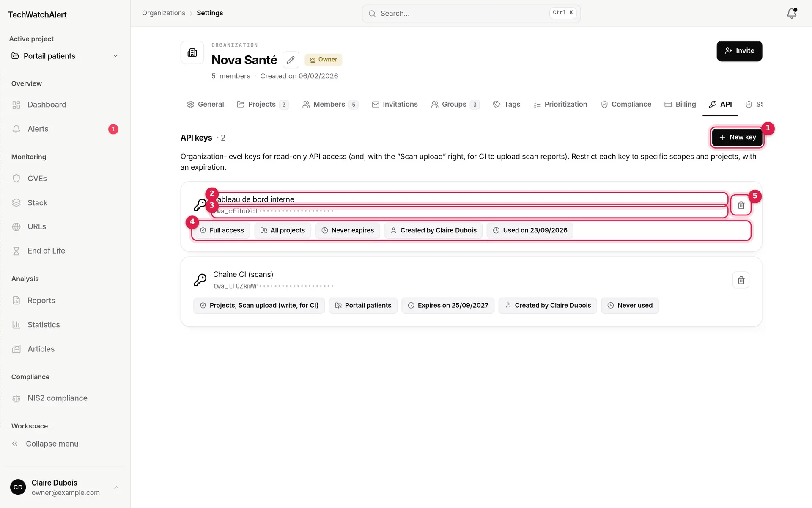Switch to the Projects tab
Viewport: 812px width, 508px height.
click(x=263, y=105)
